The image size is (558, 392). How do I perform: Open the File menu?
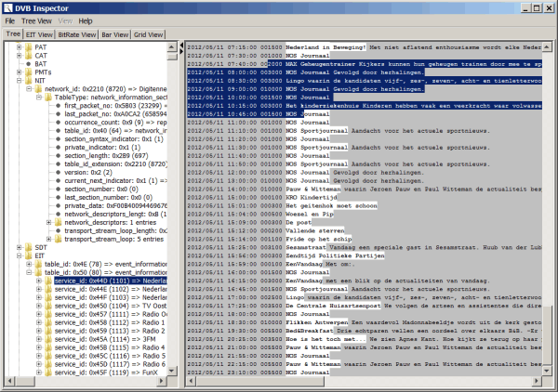pos(10,20)
